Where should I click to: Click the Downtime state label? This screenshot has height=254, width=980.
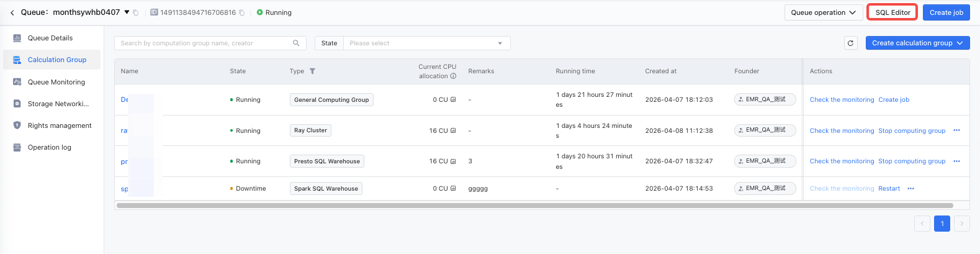pyautogui.click(x=251, y=189)
